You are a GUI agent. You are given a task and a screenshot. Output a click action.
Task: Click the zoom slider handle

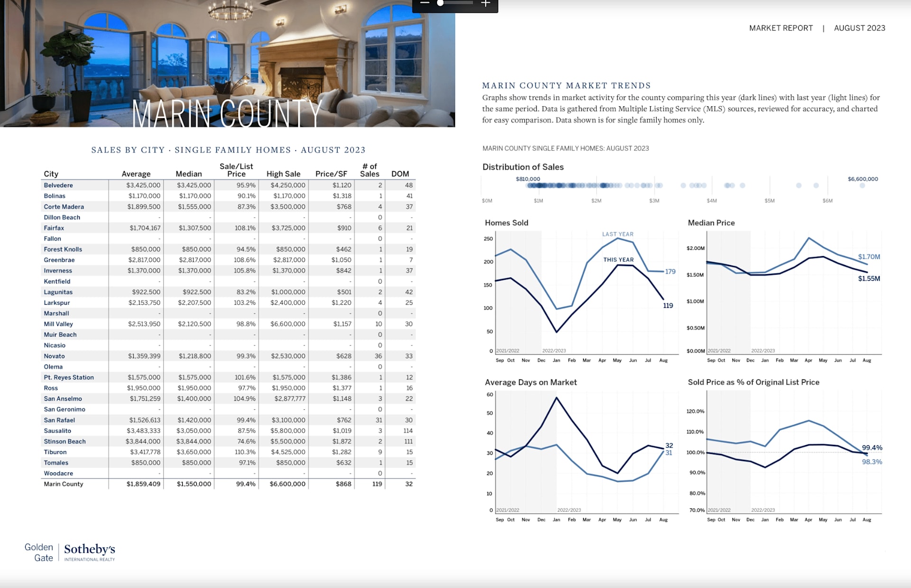[x=440, y=3]
